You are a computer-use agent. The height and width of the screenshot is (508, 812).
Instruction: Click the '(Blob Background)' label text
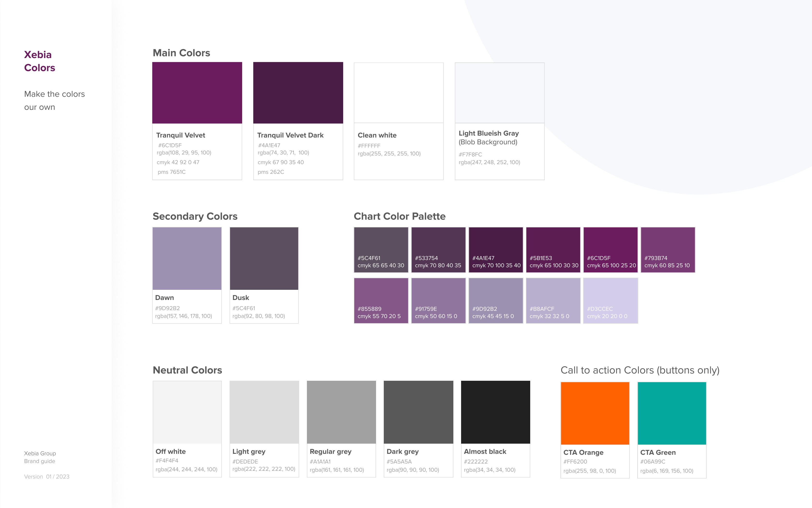[488, 142]
